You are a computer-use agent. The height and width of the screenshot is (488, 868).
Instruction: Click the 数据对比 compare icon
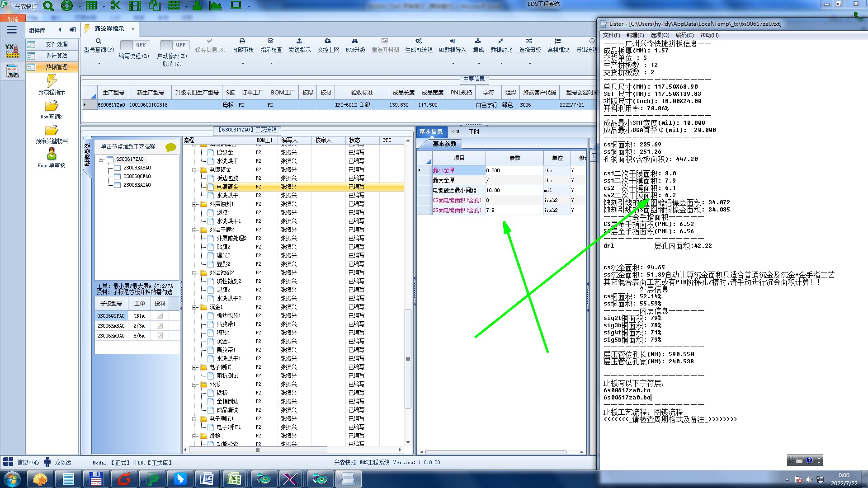click(501, 41)
